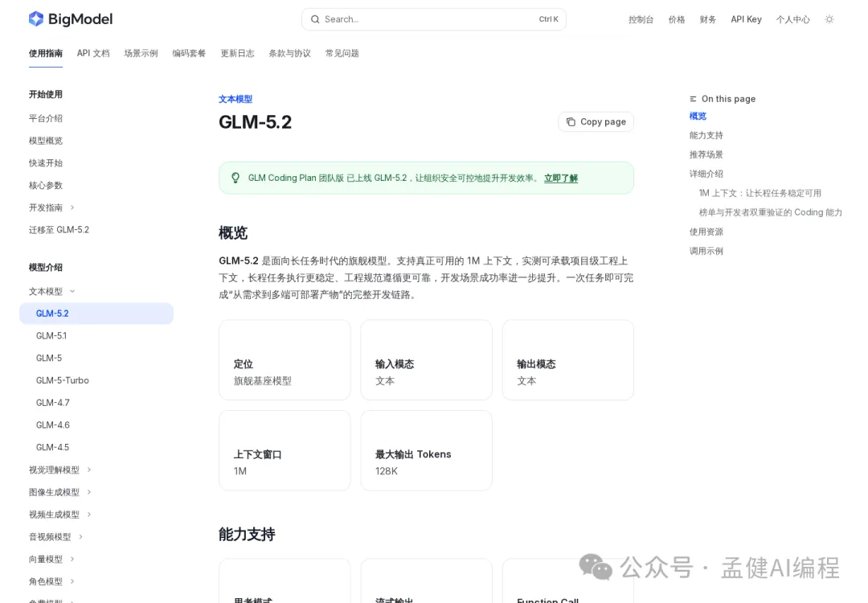Expand 图像生成模型 chevron
This screenshot has height=603, width=868.
[89, 492]
